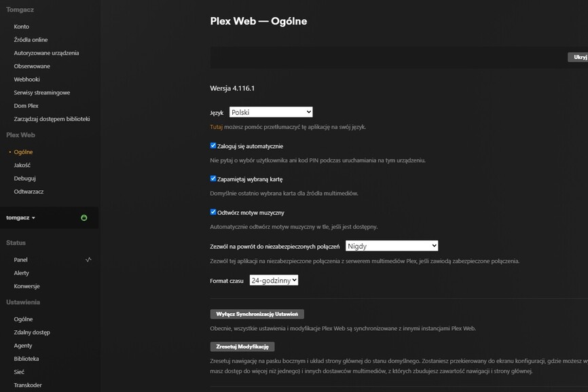588x392 pixels.
Task: Open Zdalny dostęp settings
Action: (32, 332)
